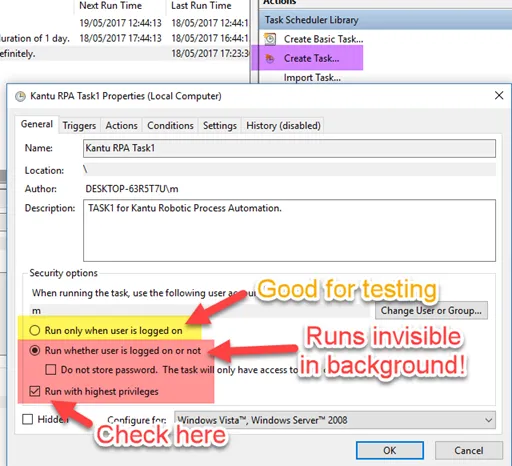Click the Cancel button
The image size is (512, 466).
point(469,451)
